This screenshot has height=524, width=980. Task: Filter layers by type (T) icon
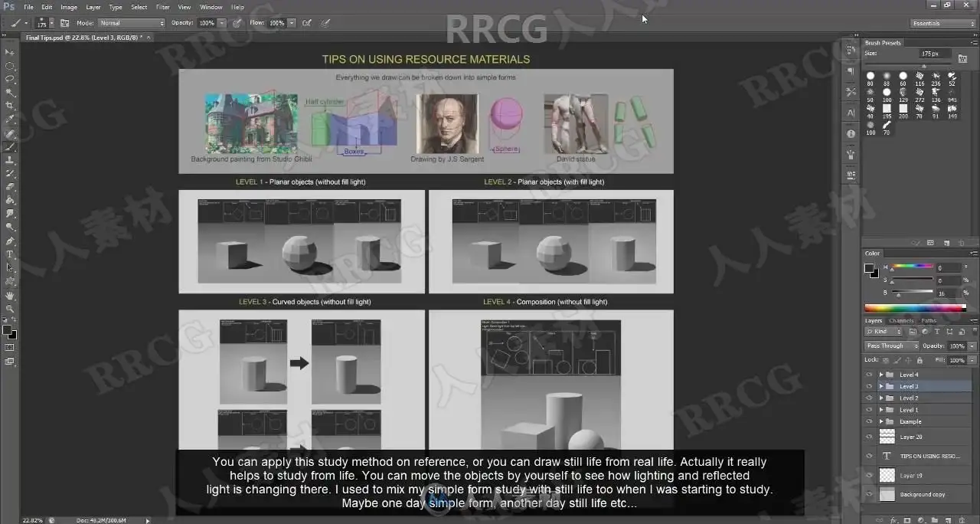[936, 332]
